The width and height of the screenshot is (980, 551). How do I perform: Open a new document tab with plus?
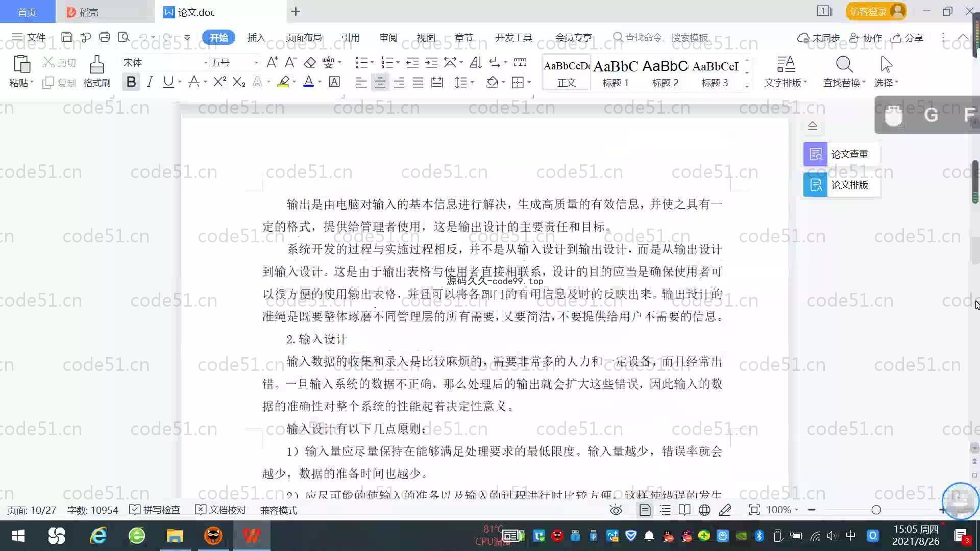click(x=296, y=11)
